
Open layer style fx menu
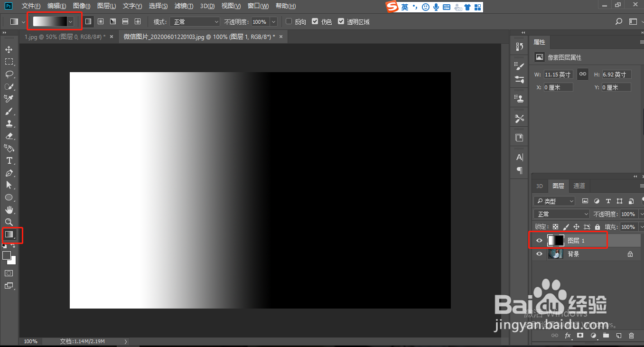(568, 336)
